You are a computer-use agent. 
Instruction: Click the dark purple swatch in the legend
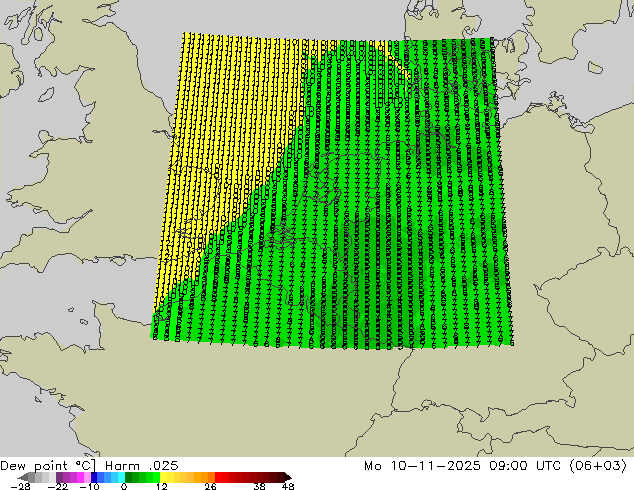[59, 477]
